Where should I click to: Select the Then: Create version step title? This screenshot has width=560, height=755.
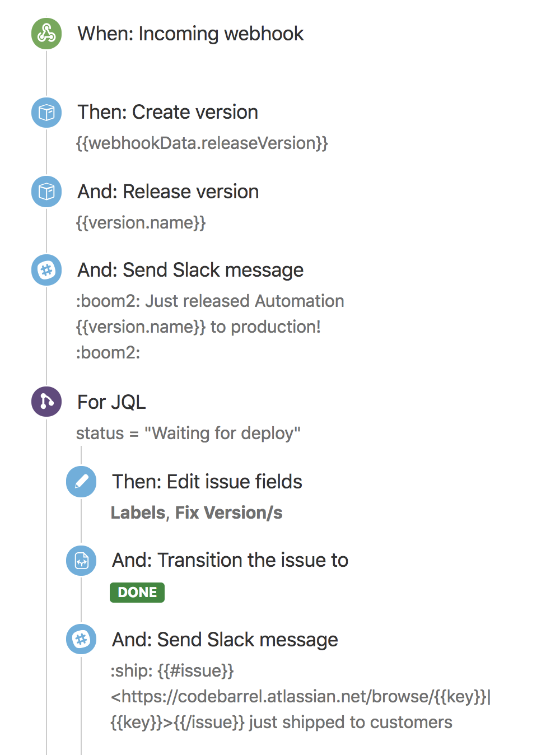click(x=167, y=112)
